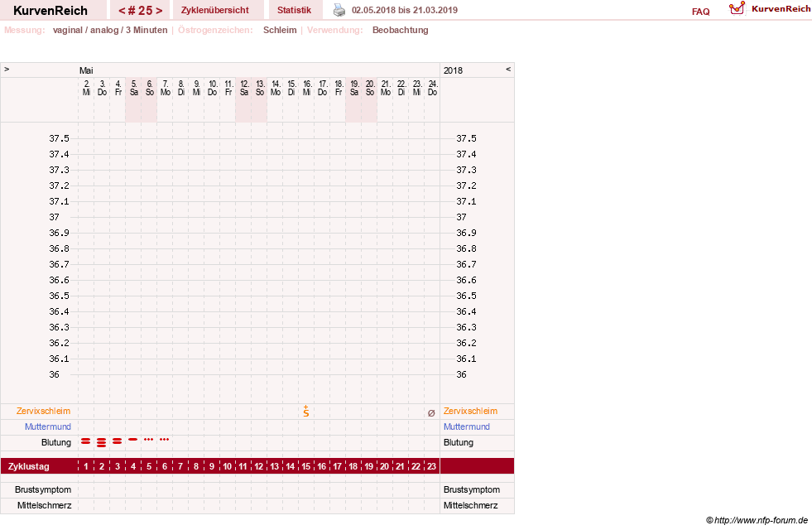Click date column 24. Do

coord(432,88)
